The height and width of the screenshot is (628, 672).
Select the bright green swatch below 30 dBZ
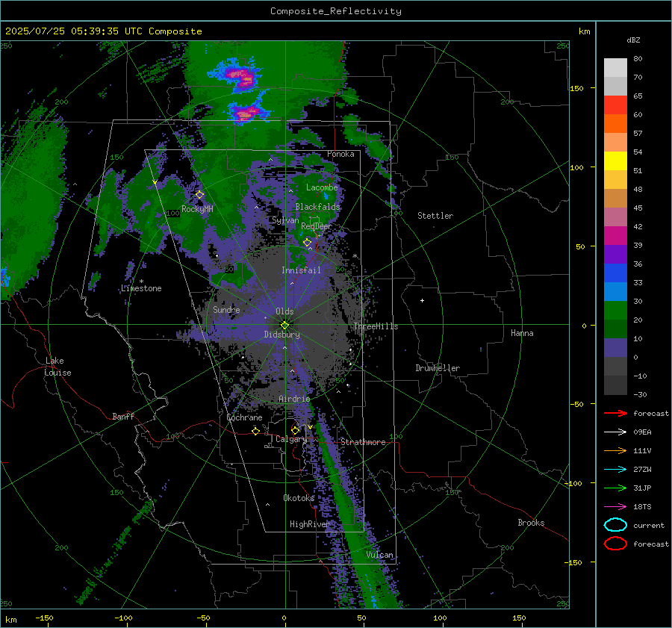[615, 311]
